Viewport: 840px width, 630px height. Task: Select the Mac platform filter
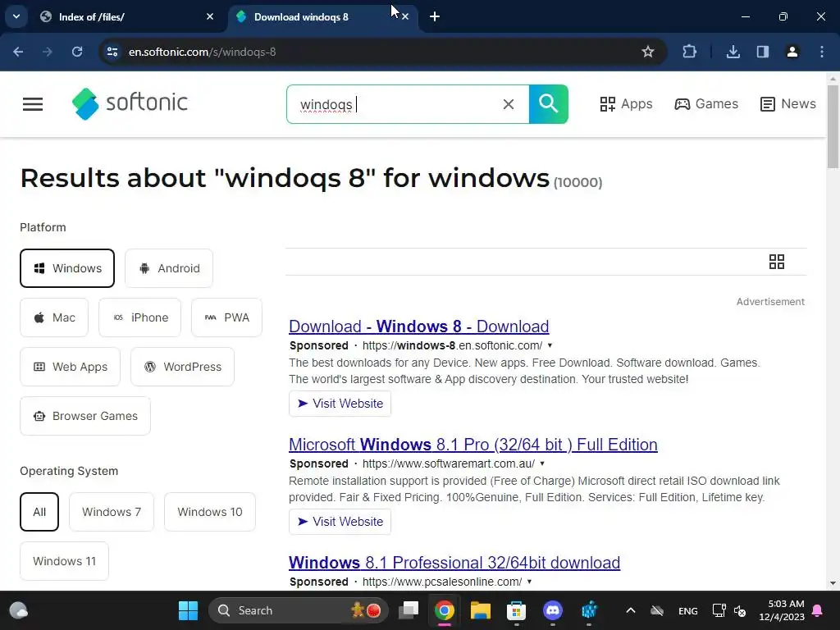[54, 317]
